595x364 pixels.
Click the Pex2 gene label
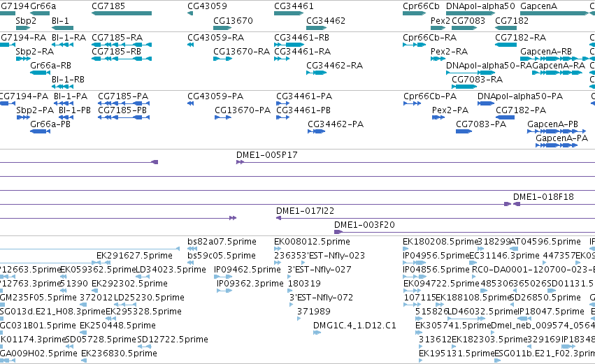[440, 20]
